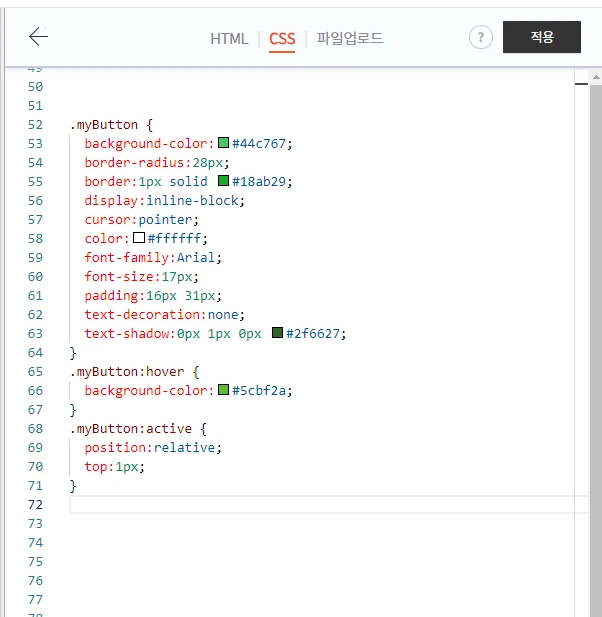The image size is (602, 617).
Task: Click .myButton:hover selector on line 65
Action: (127, 372)
